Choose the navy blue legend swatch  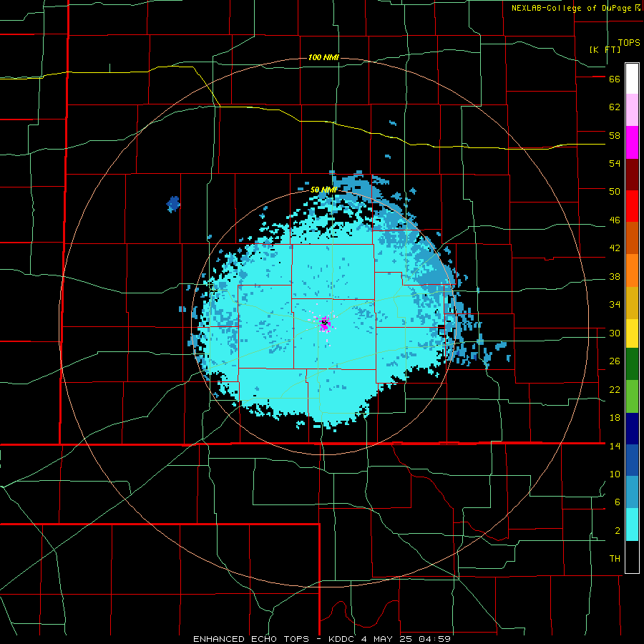(x=632, y=429)
